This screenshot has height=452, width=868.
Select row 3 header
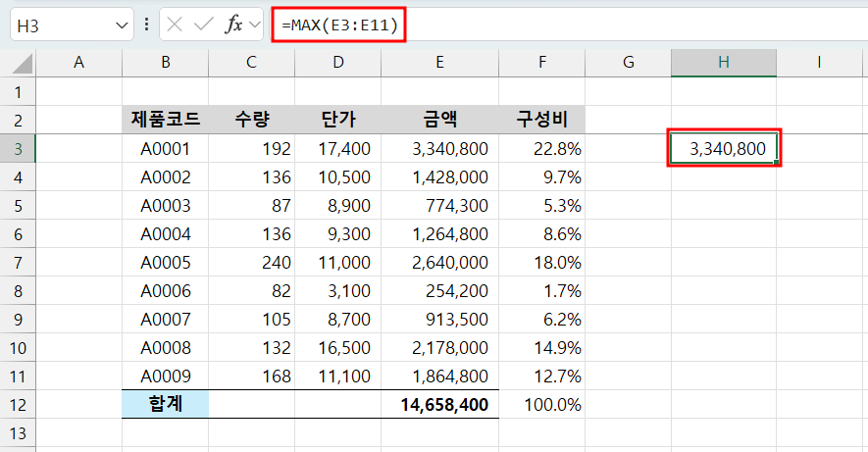18,148
